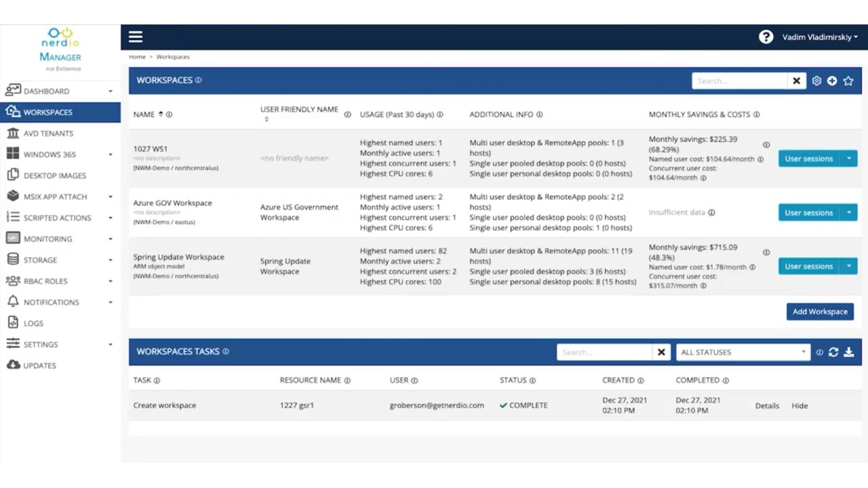Show info for Usage column
This screenshot has height=488, width=868.
coord(440,115)
